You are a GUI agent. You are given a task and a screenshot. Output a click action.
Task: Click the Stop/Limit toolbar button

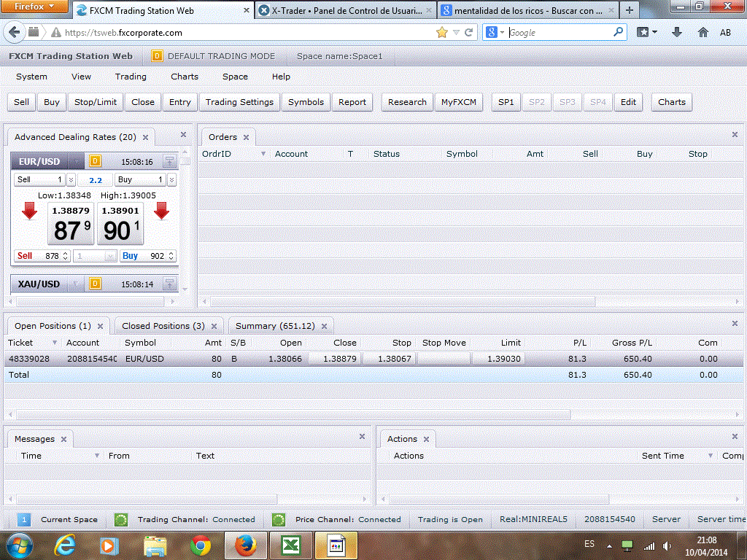(96, 102)
